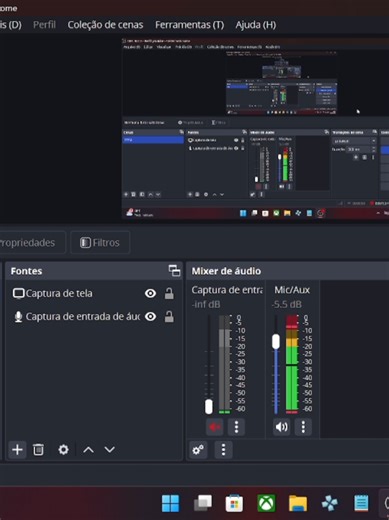Click the Mic/Aux -5.5 dB value

pyautogui.click(x=287, y=304)
